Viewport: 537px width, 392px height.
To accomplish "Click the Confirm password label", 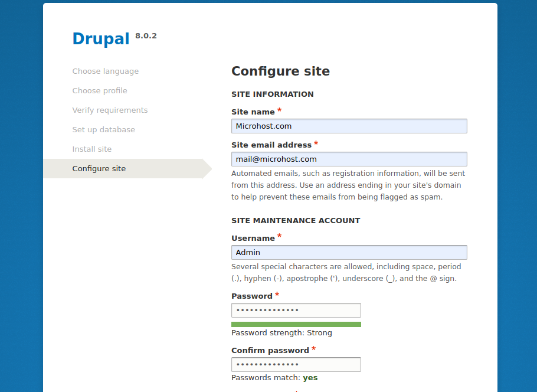I will (x=270, y=351).
